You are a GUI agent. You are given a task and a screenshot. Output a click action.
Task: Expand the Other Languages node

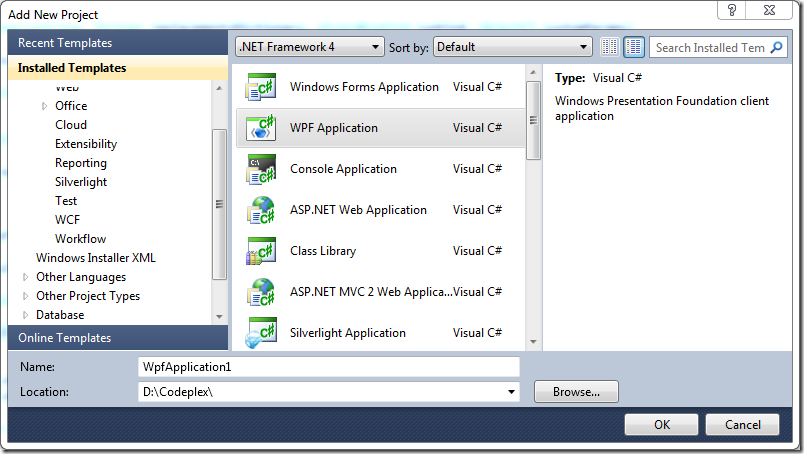[25, 277]
